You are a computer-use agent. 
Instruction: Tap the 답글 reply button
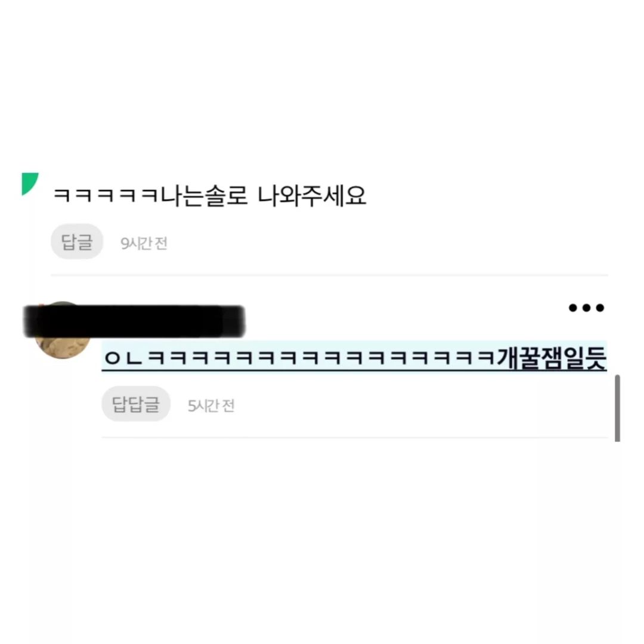(x=77, y=241)
